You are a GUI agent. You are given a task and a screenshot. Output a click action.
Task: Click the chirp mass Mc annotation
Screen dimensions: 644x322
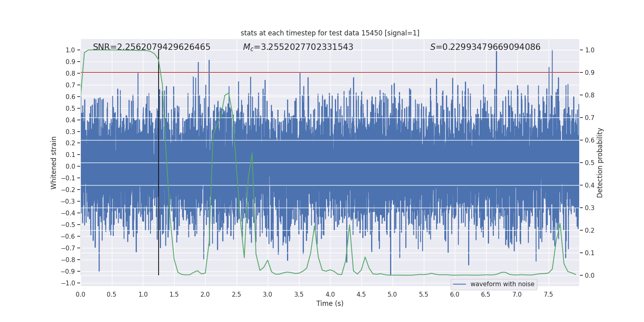298,47
